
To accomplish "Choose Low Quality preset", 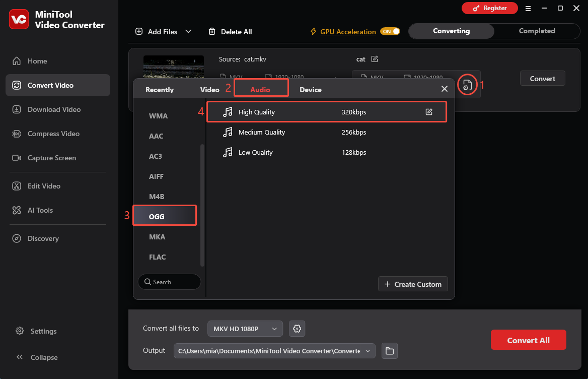I will coord(327,152).
